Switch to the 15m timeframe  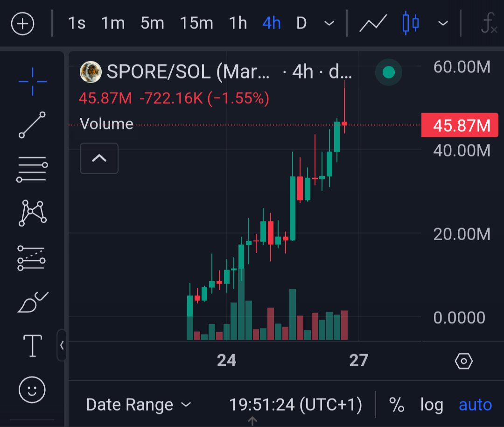196,23
